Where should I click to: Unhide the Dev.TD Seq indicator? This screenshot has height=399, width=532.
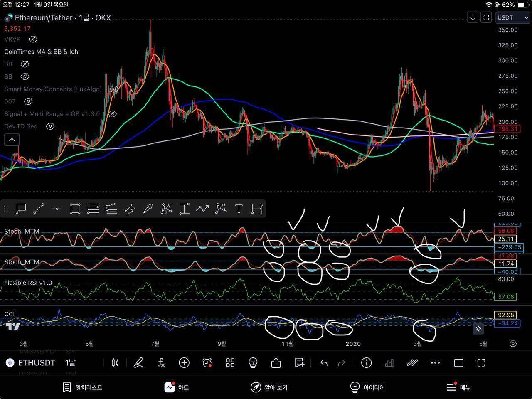50,126
